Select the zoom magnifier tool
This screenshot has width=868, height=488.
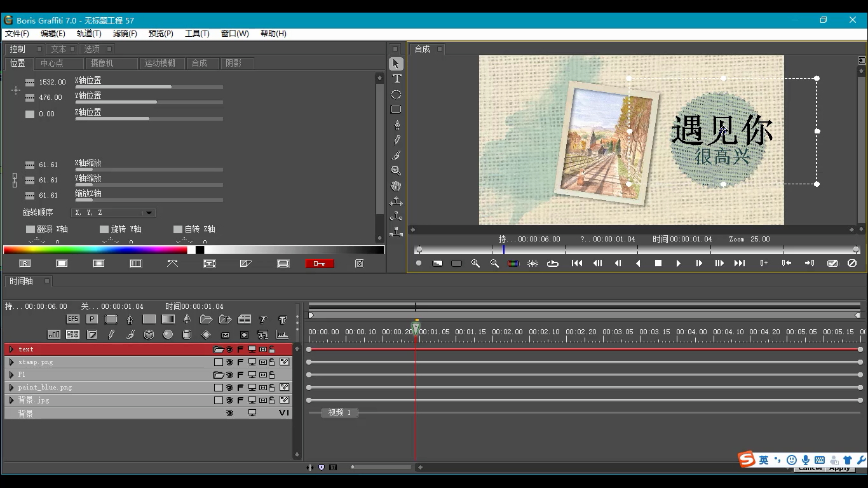396,170
